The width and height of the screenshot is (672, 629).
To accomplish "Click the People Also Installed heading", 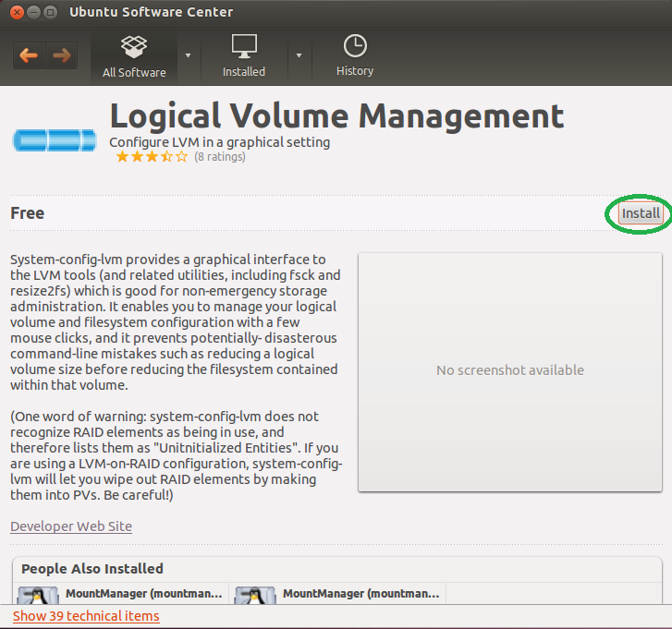I will [x=92, y=569].
